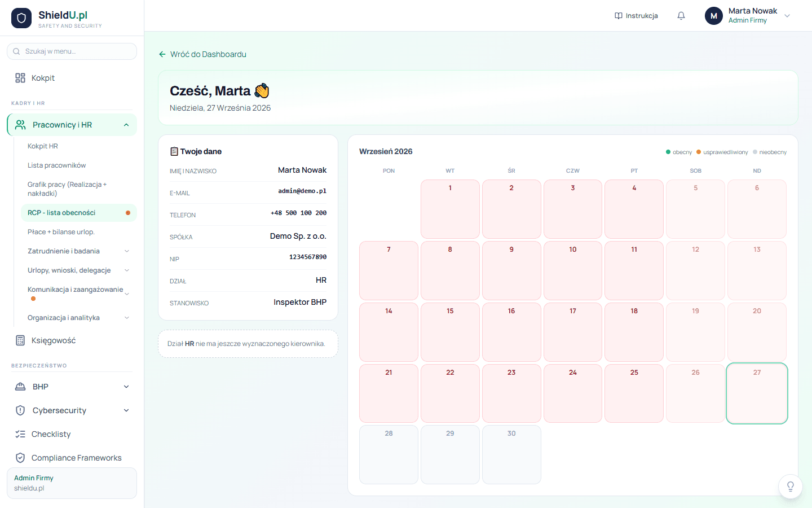812x508 pixels.
Task: Expand Urlopy, wnioski, delegacje submenu
Action: pos(78,270)
